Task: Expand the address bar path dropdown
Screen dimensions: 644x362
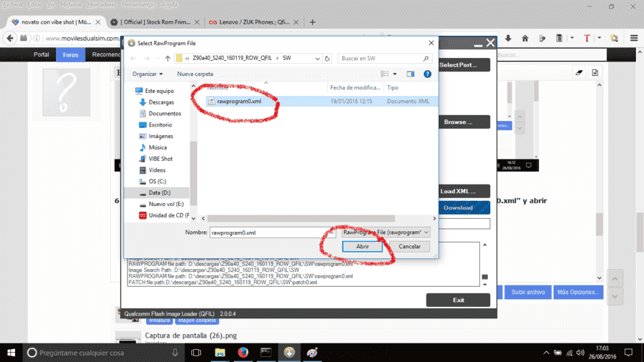Action: (318, 58)
